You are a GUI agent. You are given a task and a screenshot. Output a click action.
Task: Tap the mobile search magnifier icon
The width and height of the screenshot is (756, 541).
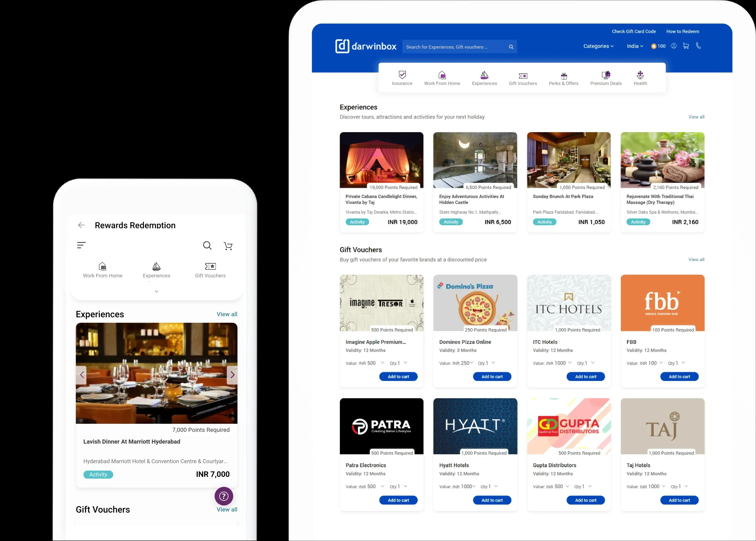coord(207,245)
